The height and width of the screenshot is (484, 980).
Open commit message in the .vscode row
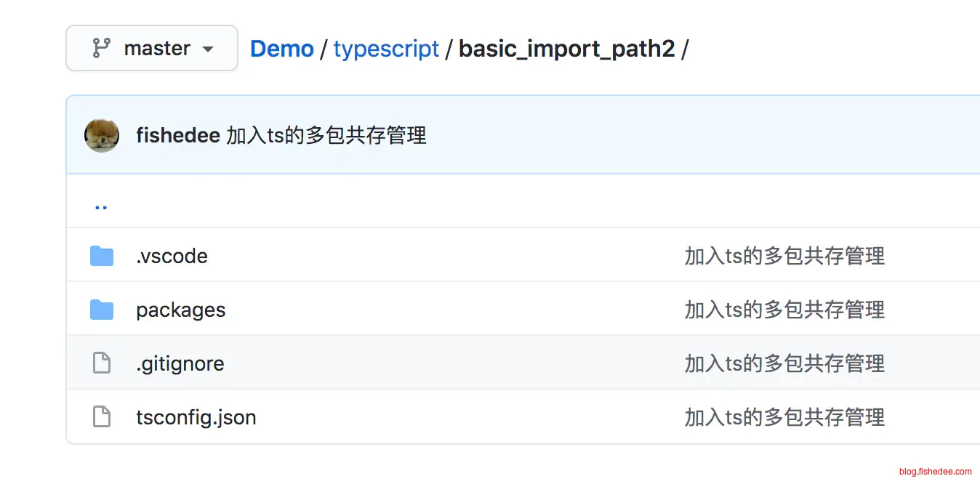[x=784, y=256]
